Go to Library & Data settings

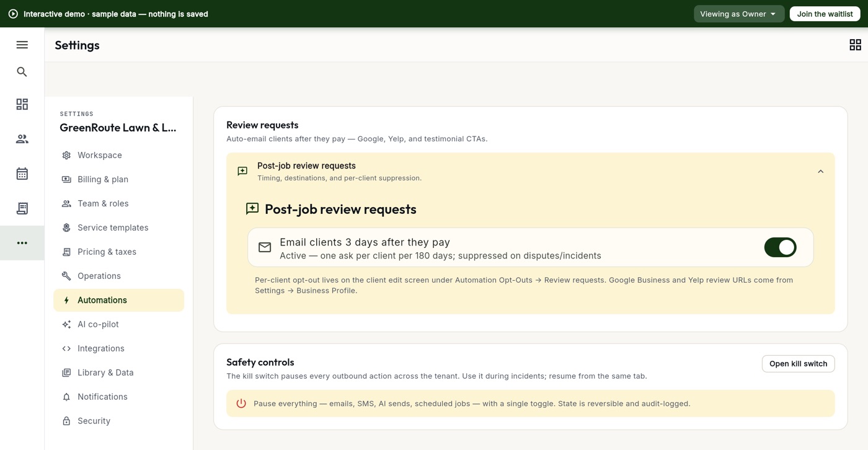(118, 373)
